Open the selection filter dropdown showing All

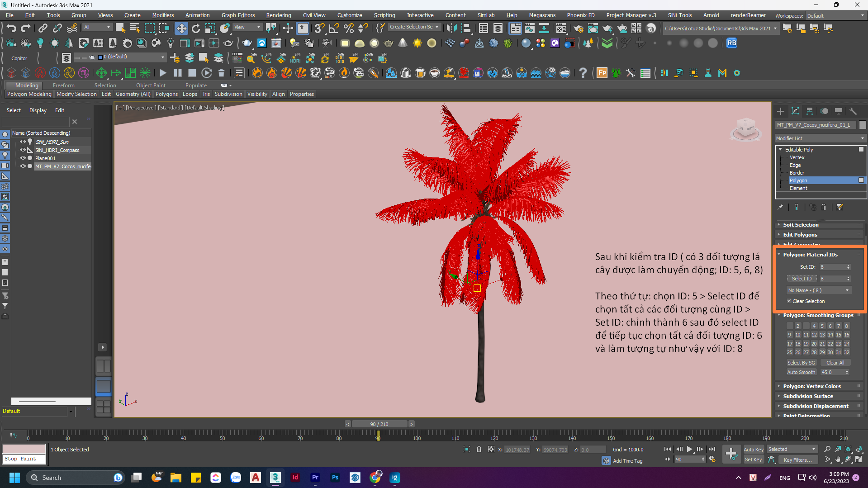pyautogui.click(x=97, y=28)
